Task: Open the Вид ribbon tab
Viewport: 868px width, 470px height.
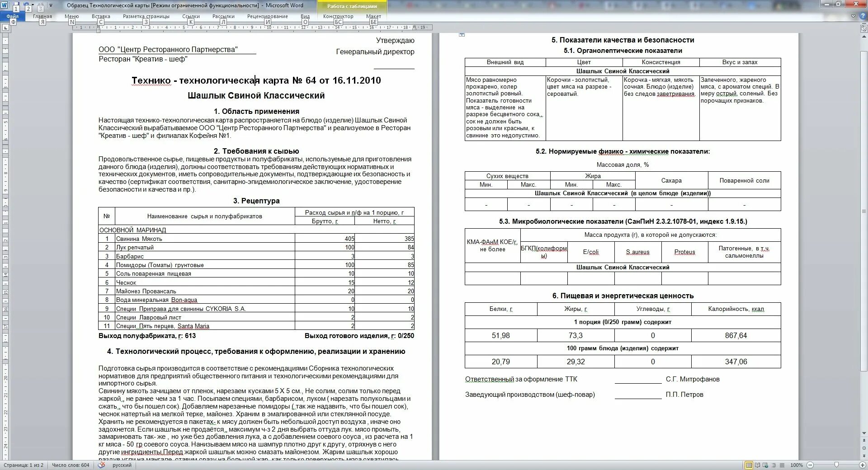Action: point(305,16)
